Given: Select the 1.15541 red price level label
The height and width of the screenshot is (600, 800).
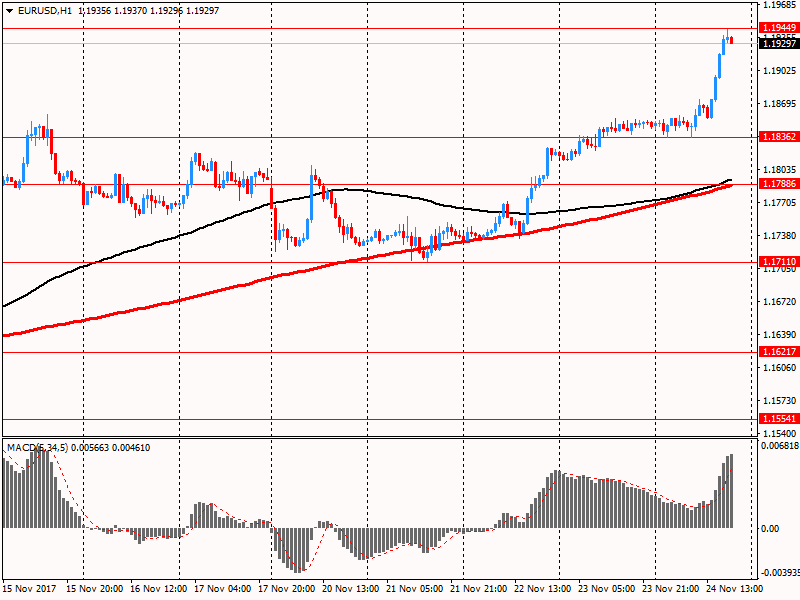Looking at the screenshot, I should tap(779, 419).
